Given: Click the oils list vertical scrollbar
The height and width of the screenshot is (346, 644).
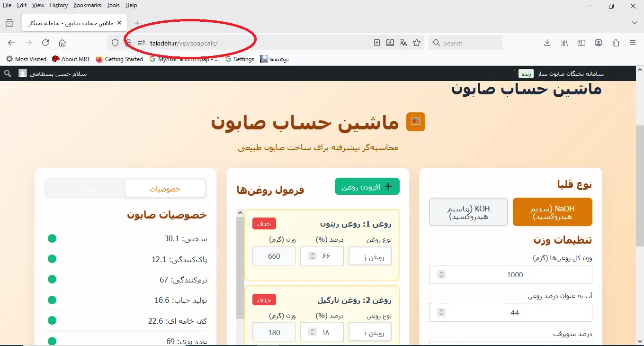Looking at the screenshot, I should pyautogui.click(x=240, y=275).
